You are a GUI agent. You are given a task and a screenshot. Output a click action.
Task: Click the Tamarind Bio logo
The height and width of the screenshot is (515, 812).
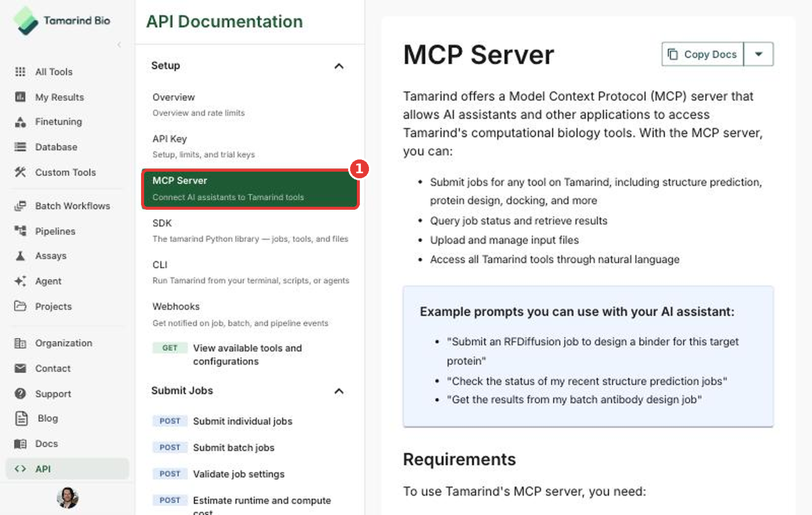[61, 21]
